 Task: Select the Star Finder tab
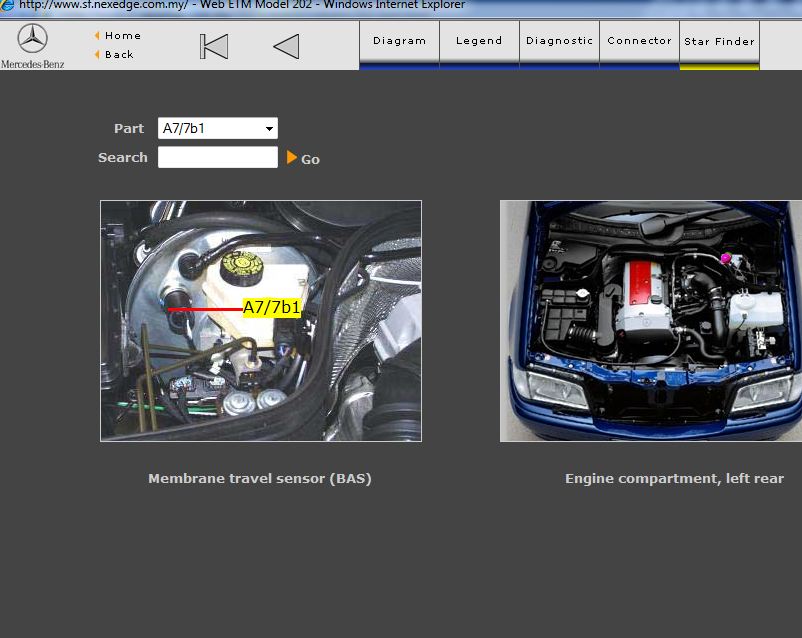(719, 42)
